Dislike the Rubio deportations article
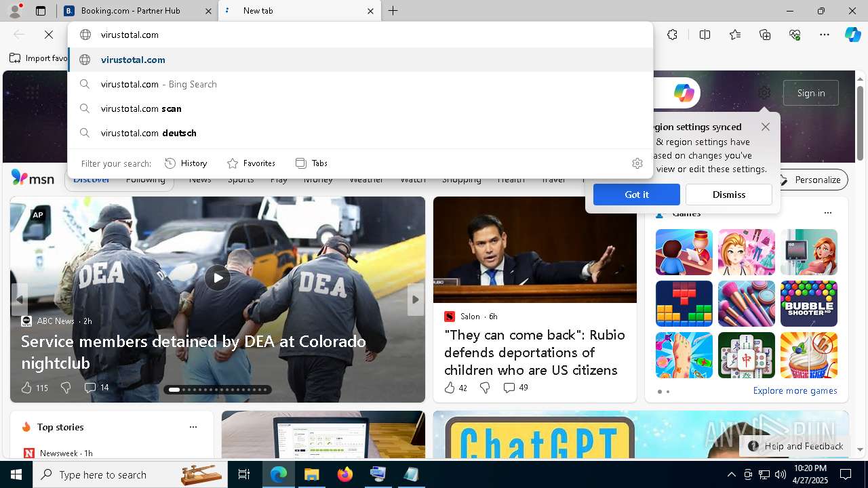 click(x=485, y=388)
